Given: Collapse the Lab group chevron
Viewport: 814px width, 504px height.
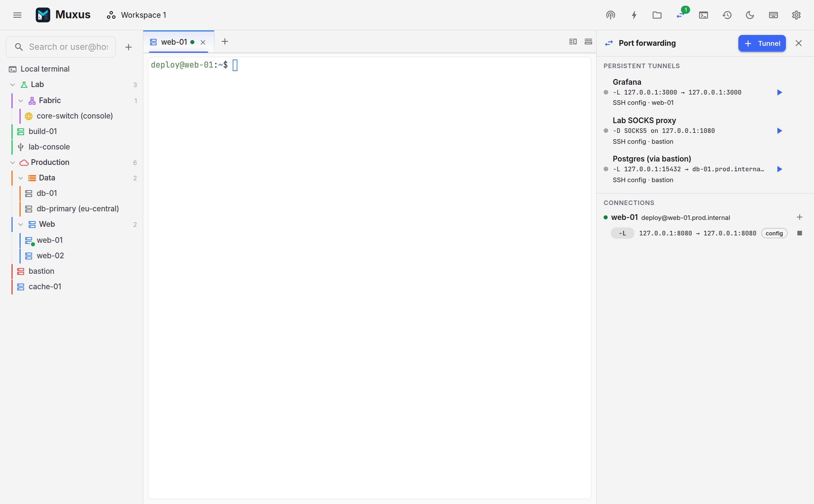Looking at the screenshot, I should click(13, 85).
